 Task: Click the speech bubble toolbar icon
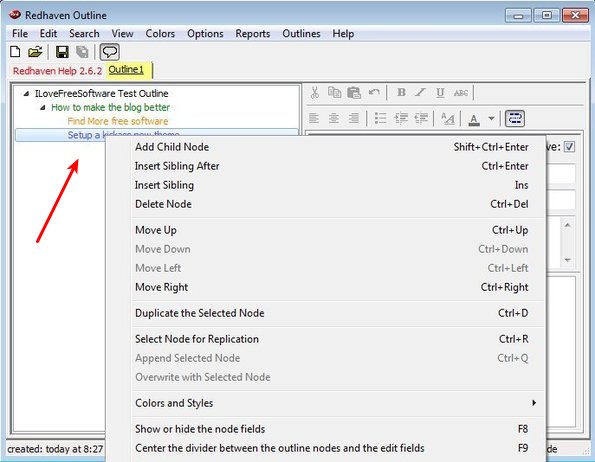(x=110, y=52)
